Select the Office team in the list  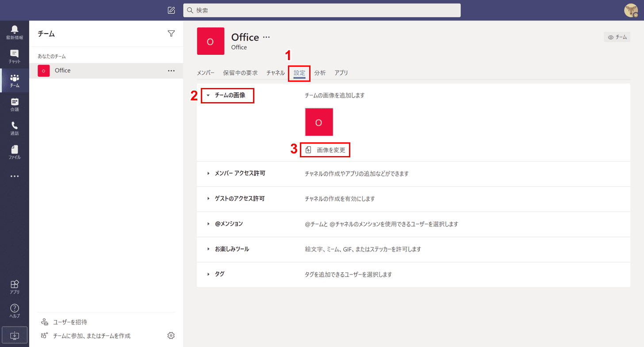[x=106, y=71]
